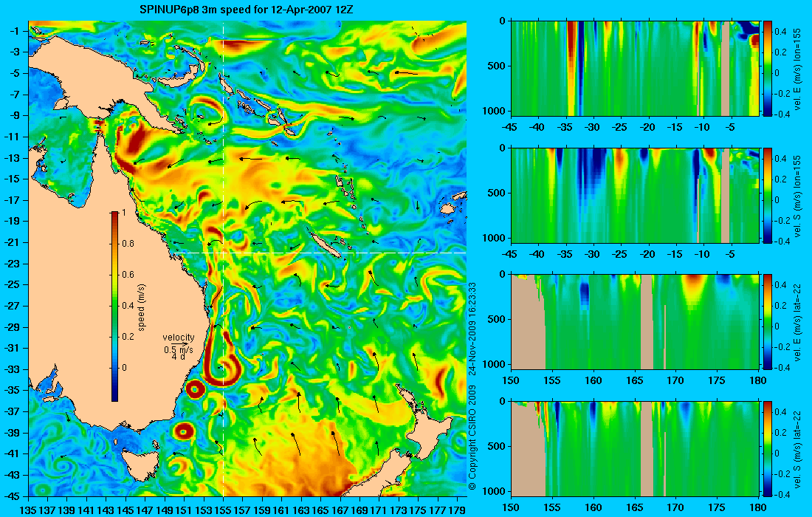Select the colorbar beside the vel. E lon=155 section
This screenshot has height=517, width=812.
pyautogui.click(x=768, y=69)
